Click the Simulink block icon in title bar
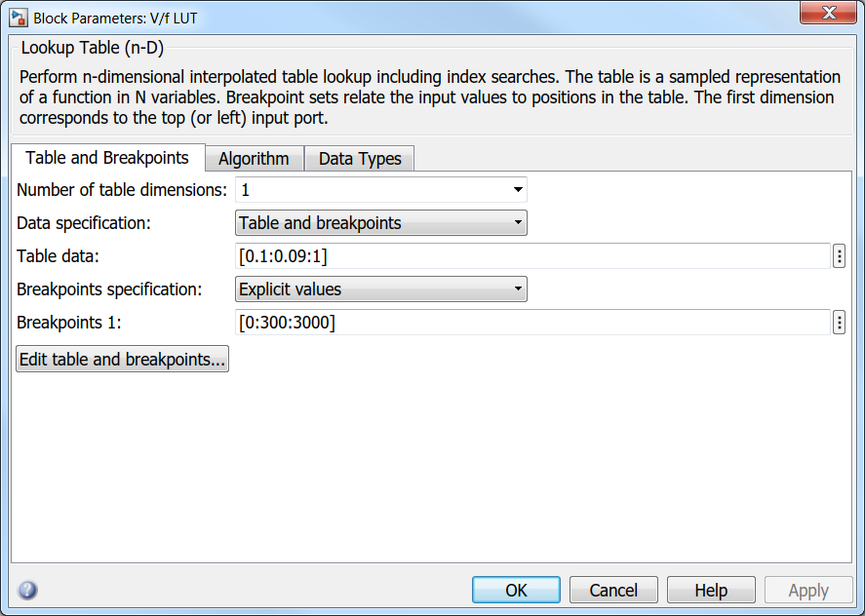Screen dimensions: 865x616 (x=19, y=18)
